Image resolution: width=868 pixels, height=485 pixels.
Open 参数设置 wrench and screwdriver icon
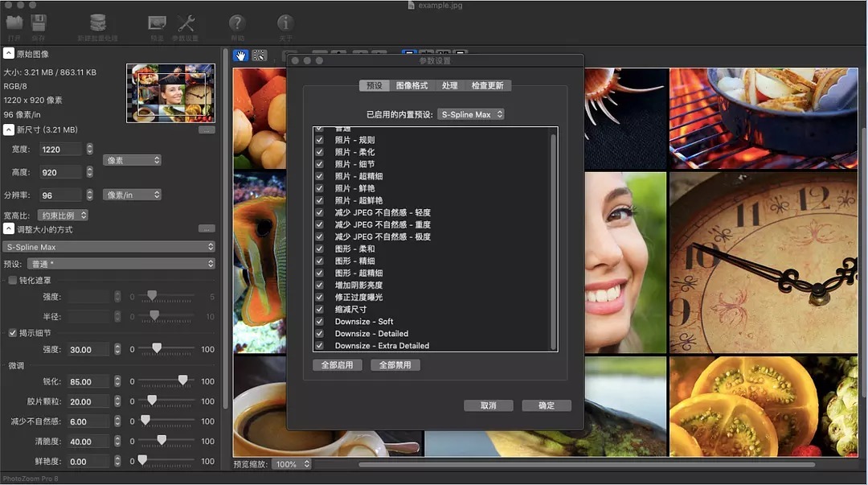point(186,23)
